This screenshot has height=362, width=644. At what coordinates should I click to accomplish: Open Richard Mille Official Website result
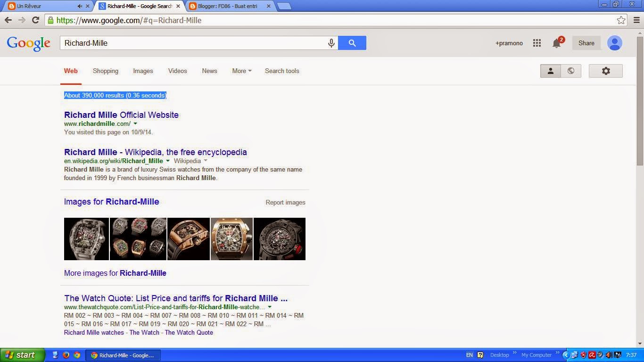[121, 115]
